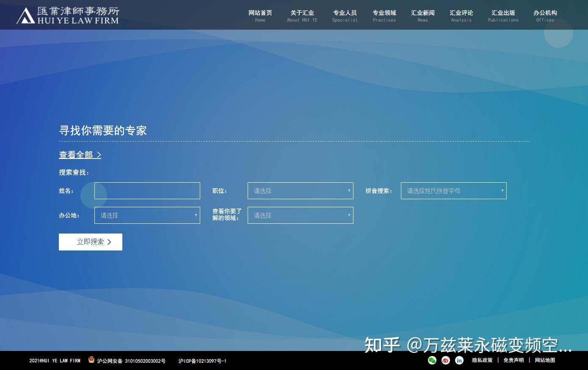Open the 职位 position dropdown
Image resolution: width=588 pixels, height=370 pixels.
(x=301, y=191)
